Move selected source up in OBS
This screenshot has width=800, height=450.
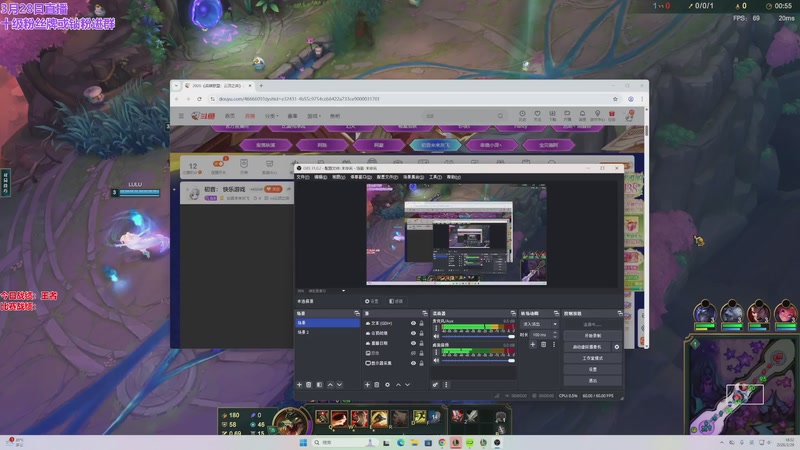(398, 385)
